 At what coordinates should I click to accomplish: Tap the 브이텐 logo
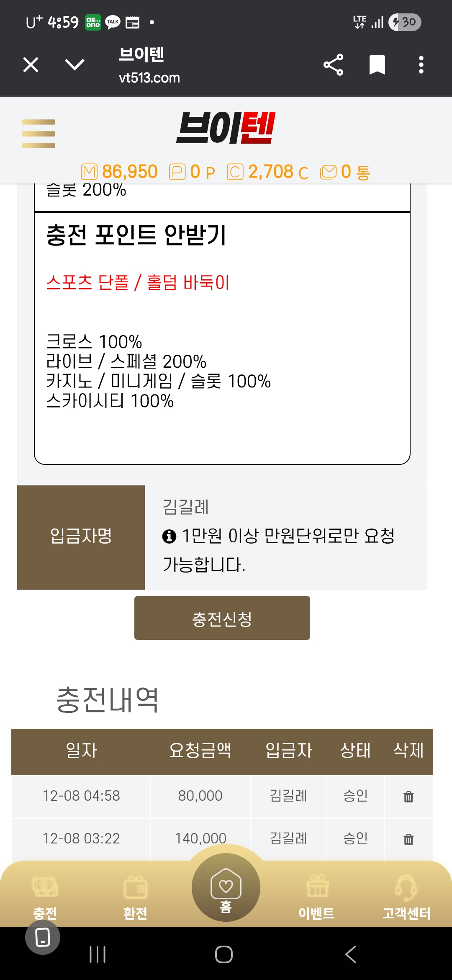tap(226, 128)
